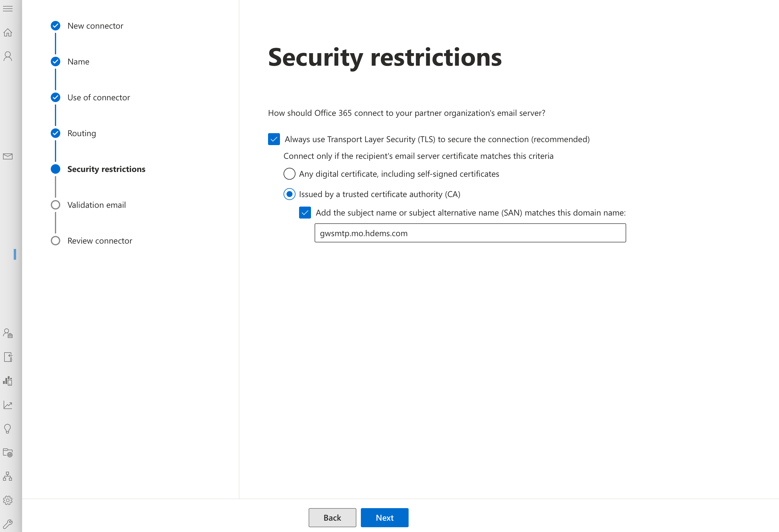The height and width of the screenshot is (532, 779).
Task: Open Recipients (person icon) in sidebar
Action: tap(8, 56)
